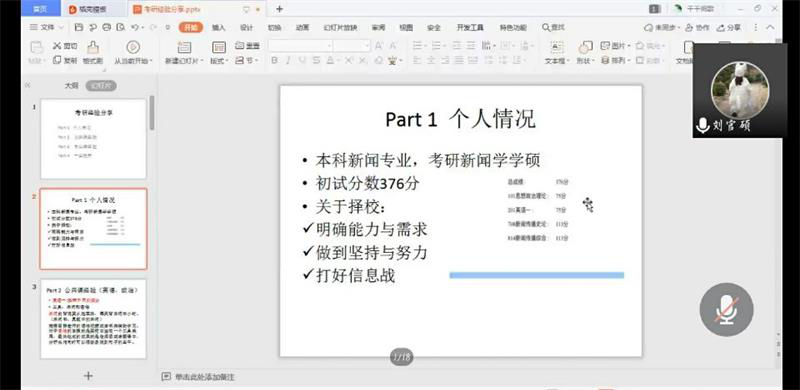Collapse the ribbon with the chevron
The height and width of the screenshot is (390, 800).
(x=770, y=28)
